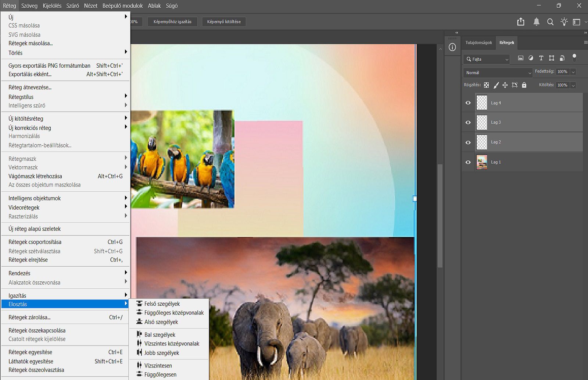The image size is (588, 380).
Task: Click the share/export icon in top bar
Action: 520,22
